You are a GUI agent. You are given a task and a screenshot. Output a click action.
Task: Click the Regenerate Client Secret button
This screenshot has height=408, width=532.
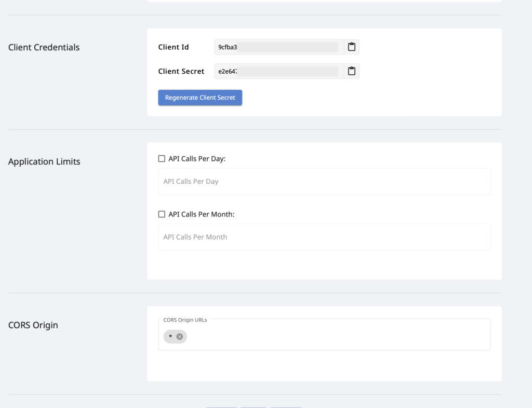[x=200, y=98]
